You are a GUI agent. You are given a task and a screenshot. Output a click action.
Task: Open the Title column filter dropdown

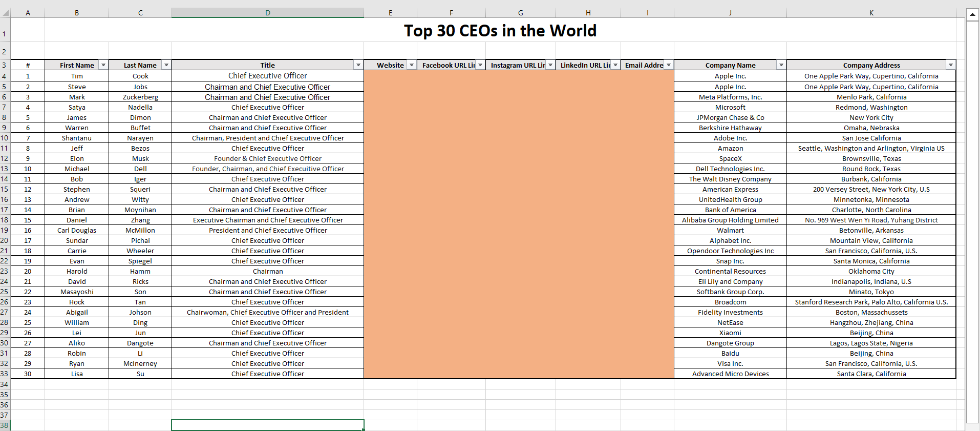click(358, 65)
